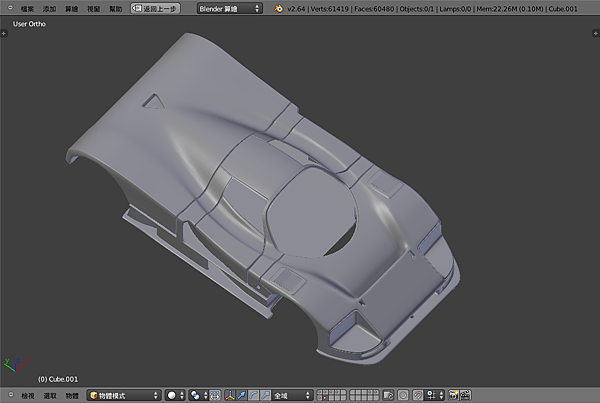Viewport: 600px width, 403px height.
Task: Open the 視窗 (Window) menu
Action: [93, 8]
